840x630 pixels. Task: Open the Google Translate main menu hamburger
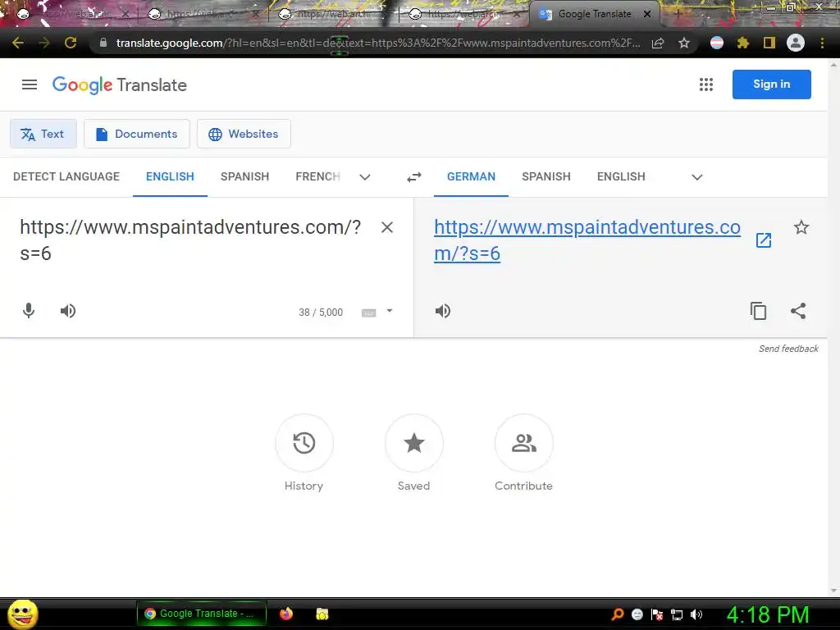[x=30, y=84]
